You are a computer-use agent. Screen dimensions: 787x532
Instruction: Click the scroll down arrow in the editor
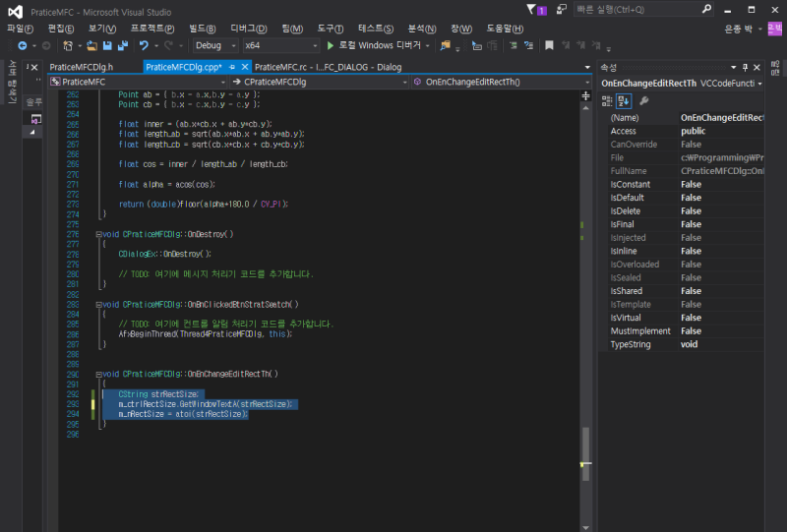click(x=585, y=527)
